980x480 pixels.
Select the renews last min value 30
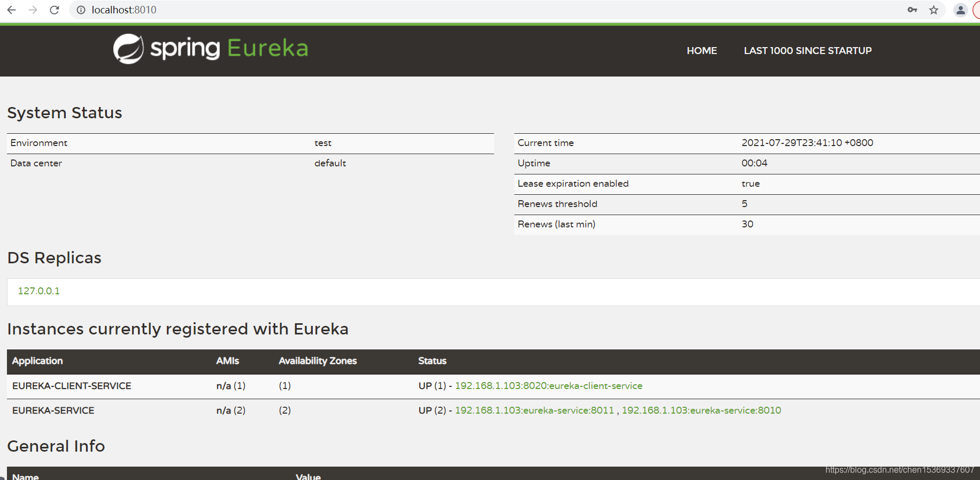point(747,224)
